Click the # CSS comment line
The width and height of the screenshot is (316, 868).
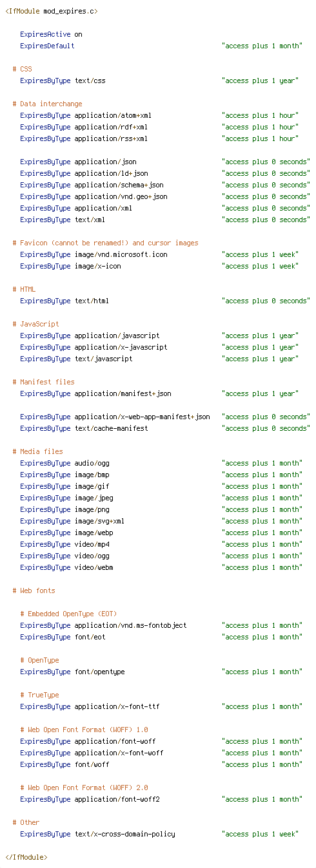[22, 69]
